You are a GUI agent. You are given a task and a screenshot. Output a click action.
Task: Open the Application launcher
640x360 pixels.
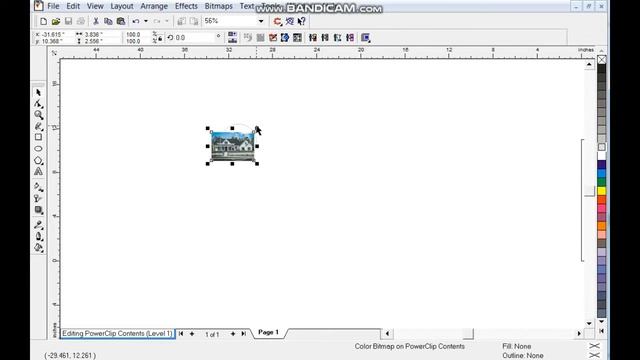tap(278, 21)
